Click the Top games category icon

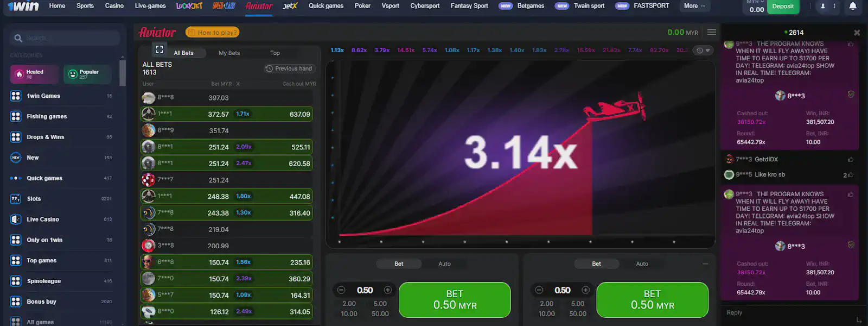click(x=16, y=260)
